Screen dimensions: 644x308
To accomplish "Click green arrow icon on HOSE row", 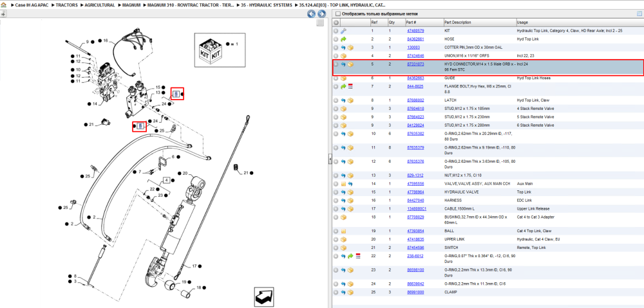I will pyautogui.click(x=344, y=39).
